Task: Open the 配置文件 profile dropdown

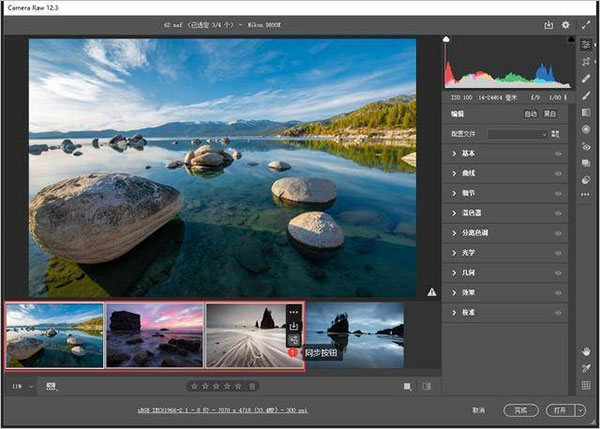Action: click(518, 134)
